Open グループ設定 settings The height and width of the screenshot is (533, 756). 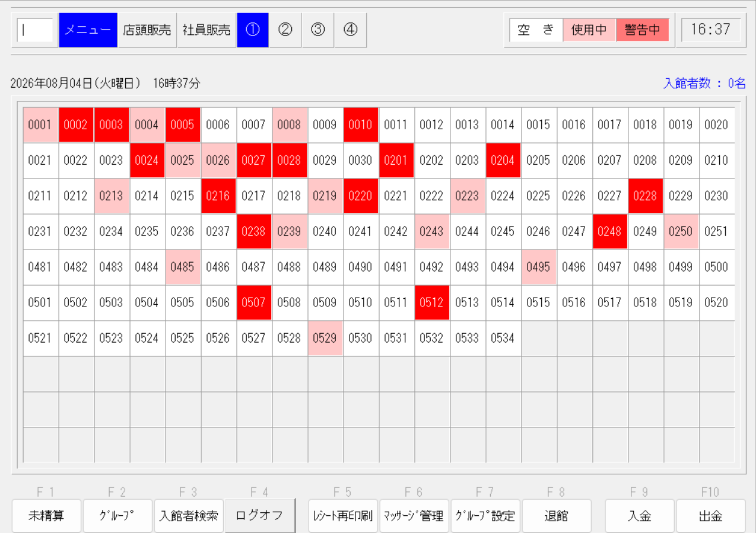coord(485,516)
